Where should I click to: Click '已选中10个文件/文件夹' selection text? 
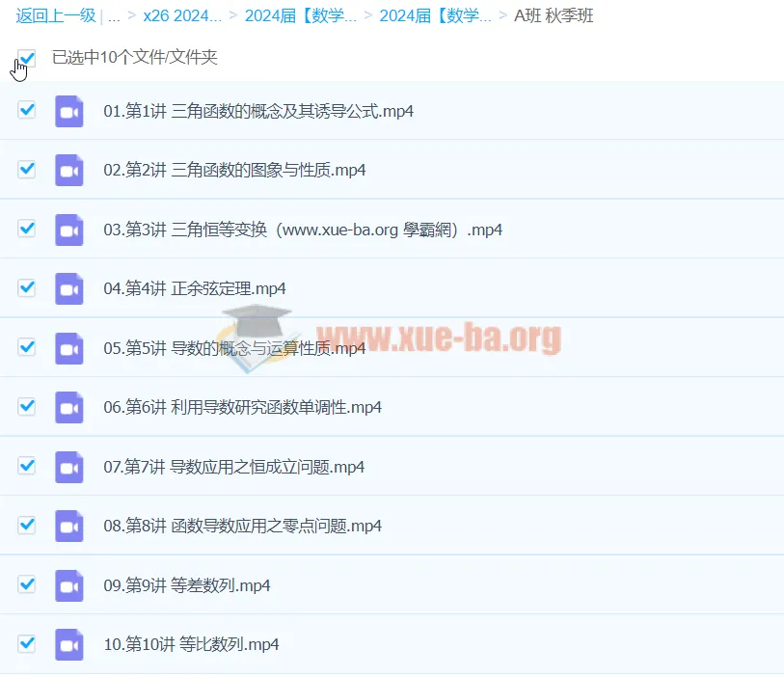click(x=134, y=57)
